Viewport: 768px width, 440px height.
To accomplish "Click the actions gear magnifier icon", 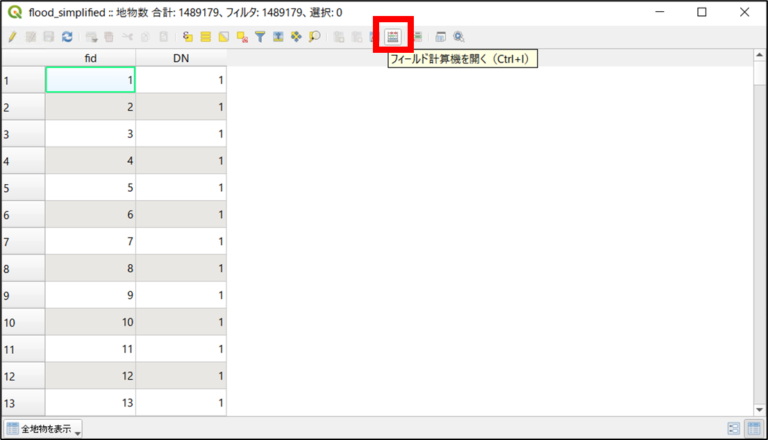I will click(x=458, y=37).
